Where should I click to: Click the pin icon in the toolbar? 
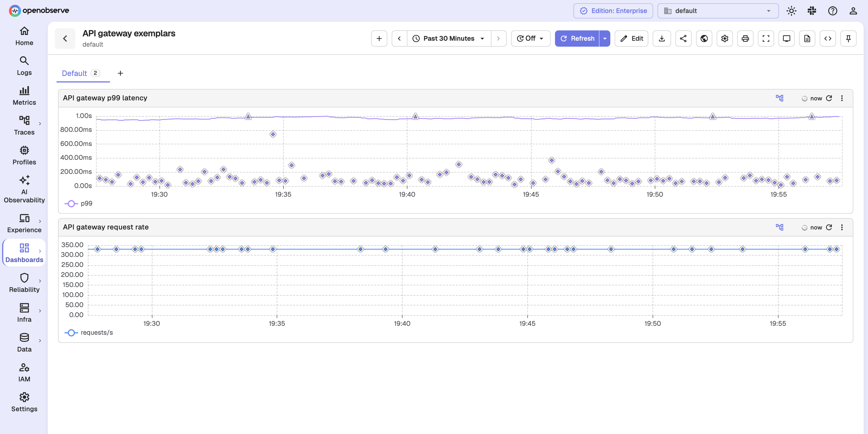848,39
